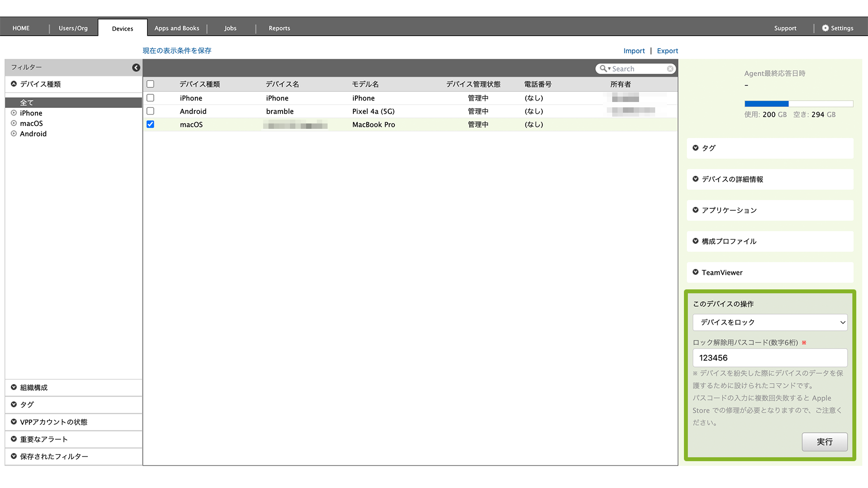Click the lock passcode input field
The height and width of the screenshot is (488, 868).
770,358
